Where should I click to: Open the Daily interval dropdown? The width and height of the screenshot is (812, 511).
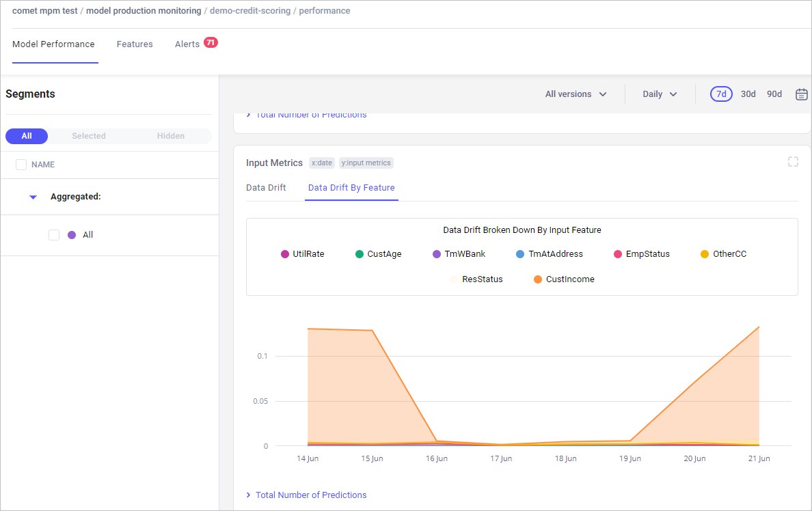pos(660,94)
